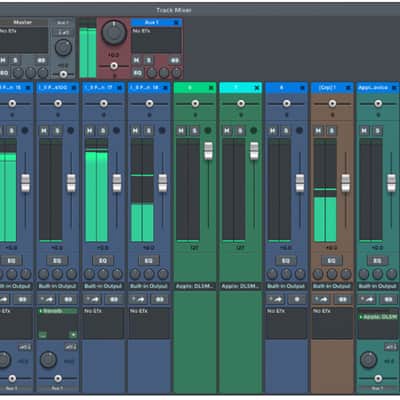Click the header square icon on track 6
The height and width of the screenshot is (400, 400).
[211, 88]
